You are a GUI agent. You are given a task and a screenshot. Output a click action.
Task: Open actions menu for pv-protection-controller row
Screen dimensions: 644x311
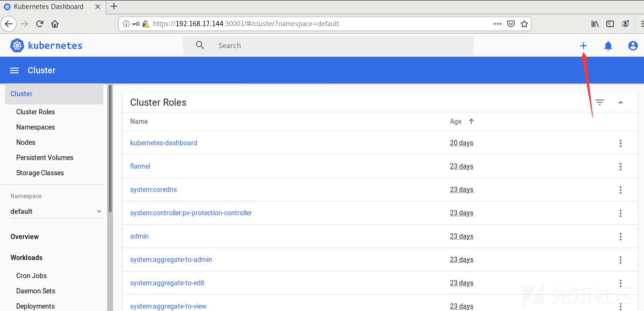coord(621,213)
